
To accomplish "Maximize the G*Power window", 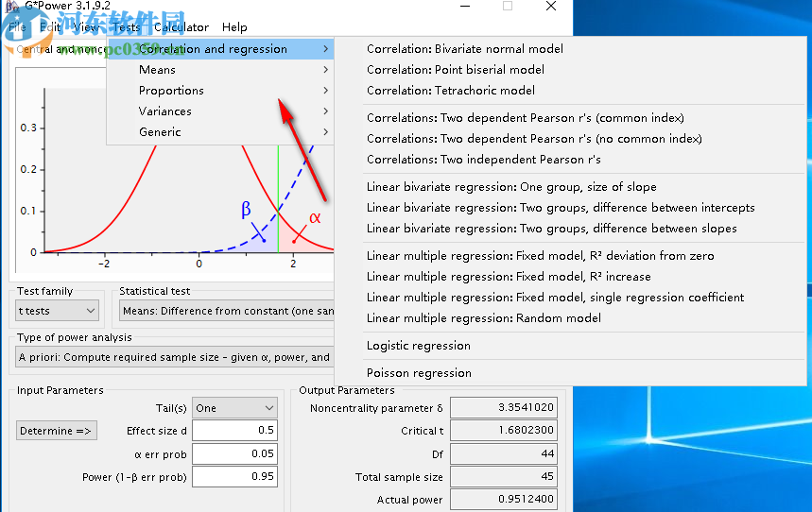I will click(x=508, y=7).
